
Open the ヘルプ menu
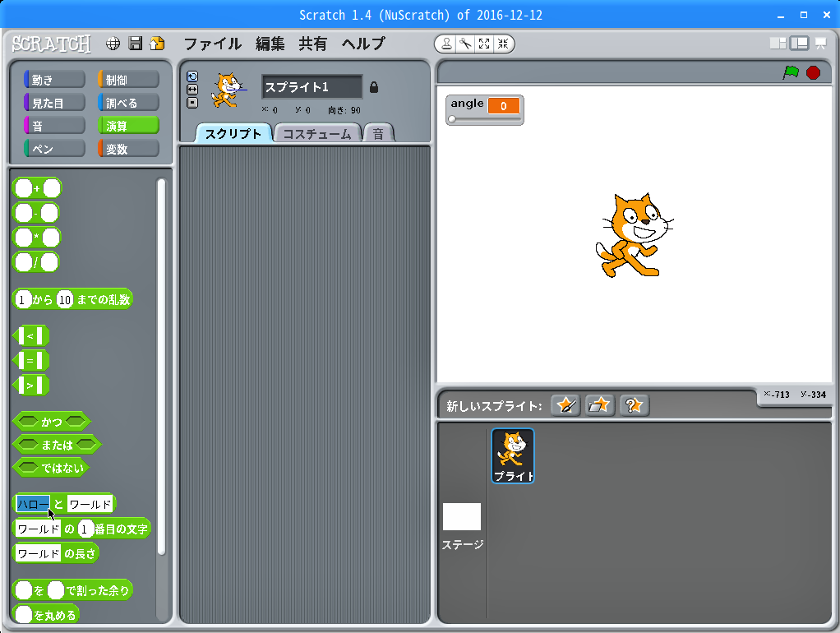pyautogui.click(x=364, y=44)
